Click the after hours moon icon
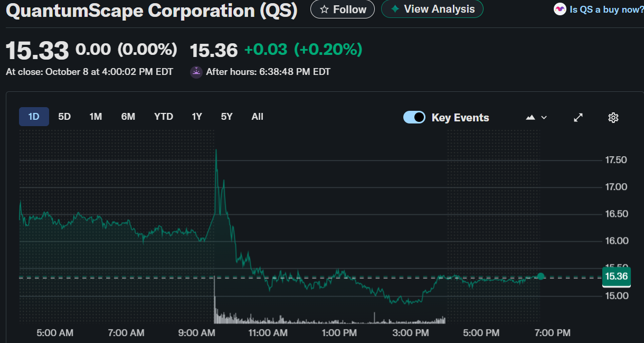The image size is (644, 343). [196, 72]
